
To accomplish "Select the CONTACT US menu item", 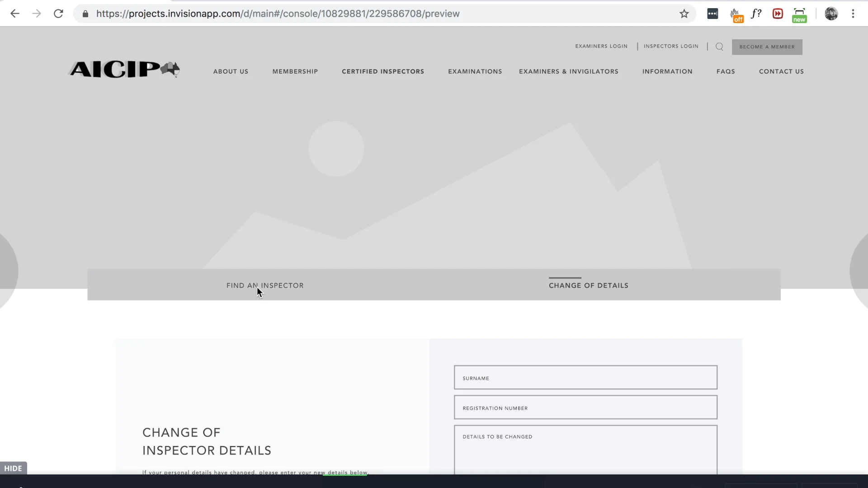I will [x=781, y=71].
